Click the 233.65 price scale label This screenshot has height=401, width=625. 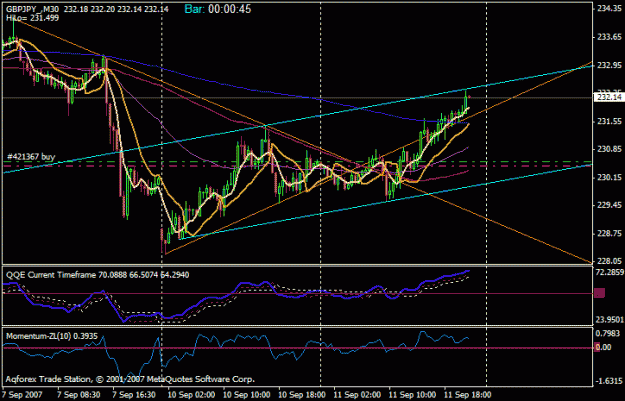[x=609, y=37]
